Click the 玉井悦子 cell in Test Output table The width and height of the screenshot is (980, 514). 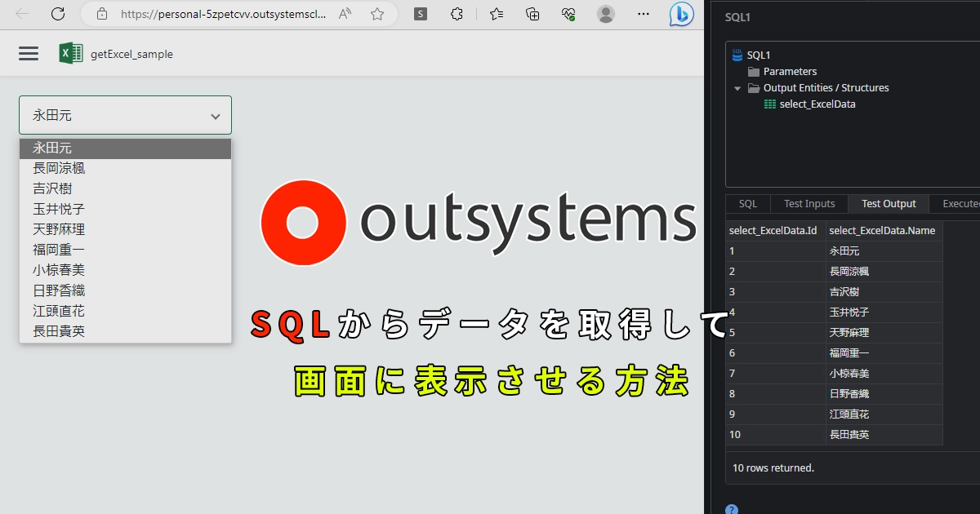tap(884, 312)
